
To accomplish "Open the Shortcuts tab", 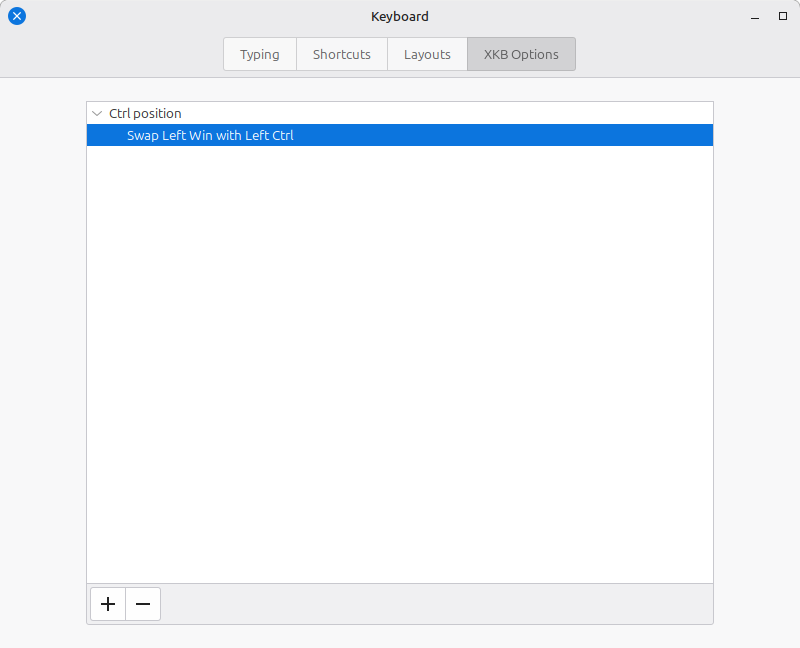I will (x=342, y=54).
